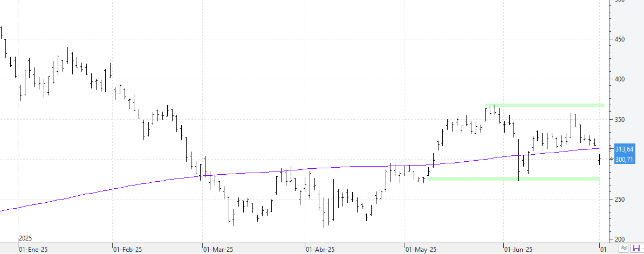Viewport: 644px width, 254px height.
Task: Select the 300,71 last price tag
Action: 624,159
